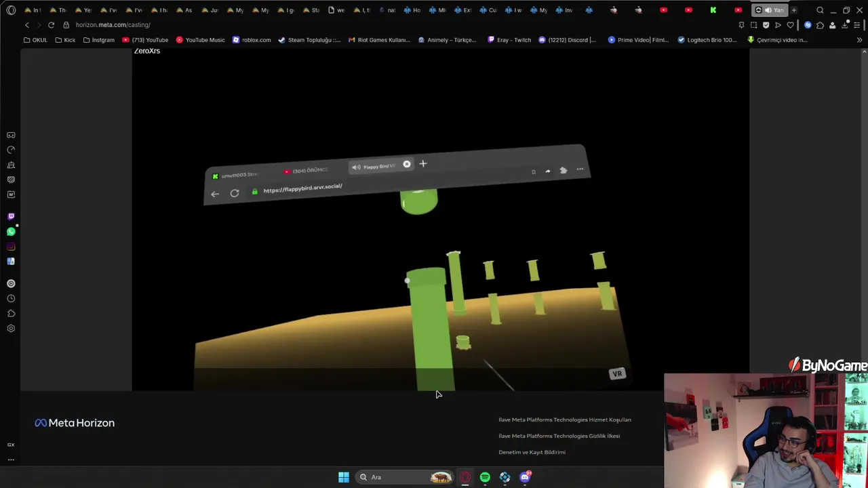The image size is (868, 488).
Task: Click the heart icon in browser toolbar
Action: [791, 25]
